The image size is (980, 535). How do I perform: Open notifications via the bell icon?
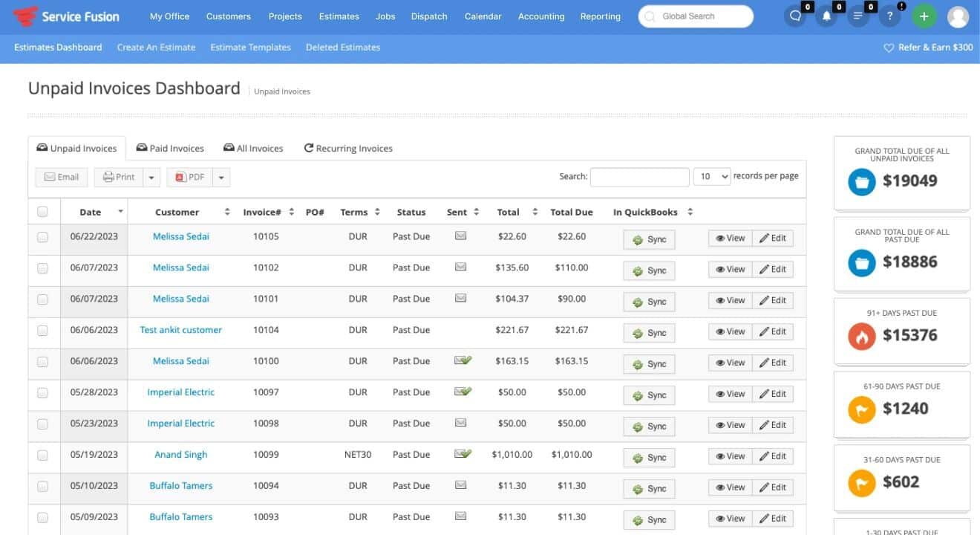(826, 15)
